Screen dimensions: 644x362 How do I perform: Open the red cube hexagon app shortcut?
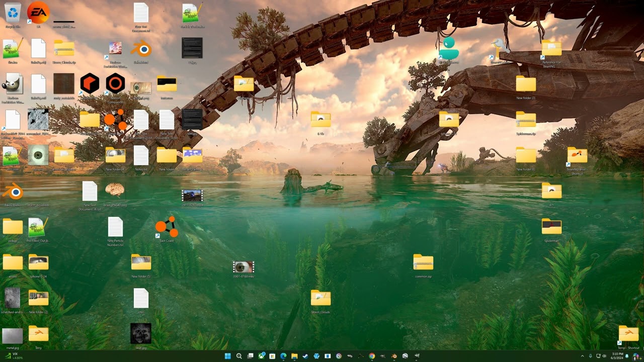[x=90, y=84]
